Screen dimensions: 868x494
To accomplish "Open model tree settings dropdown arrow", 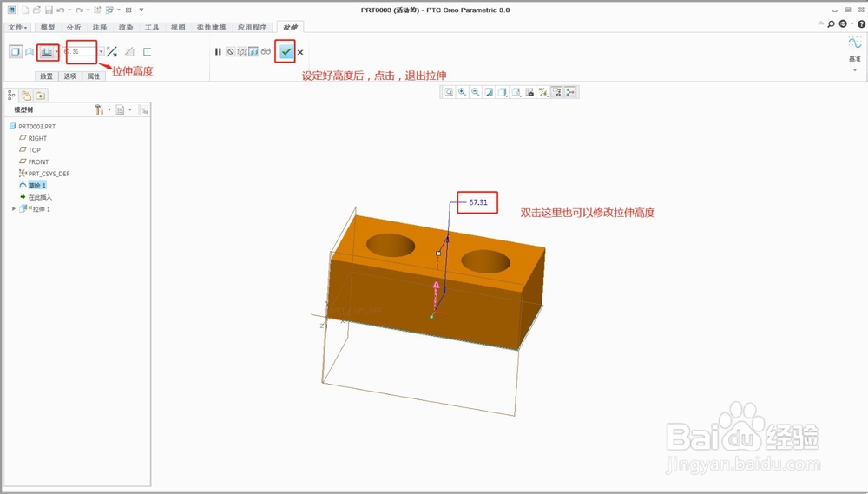I will 109,109.
